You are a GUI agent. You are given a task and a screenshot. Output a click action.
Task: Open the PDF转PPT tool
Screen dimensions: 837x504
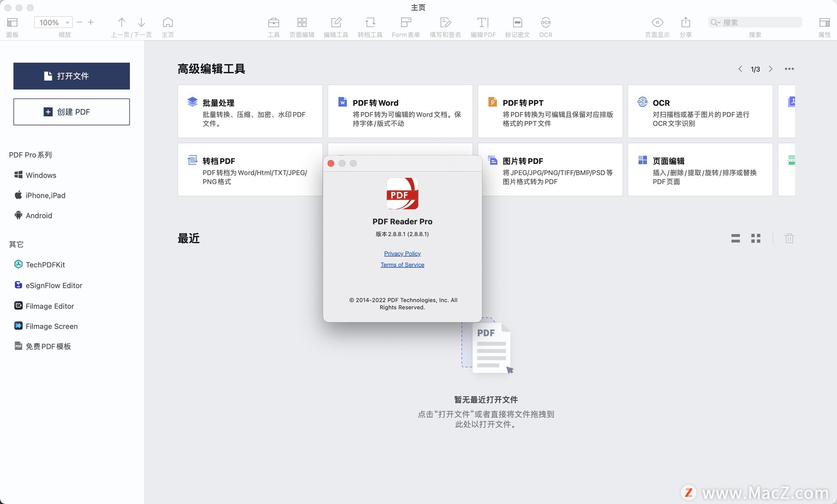tap(549, 111)
